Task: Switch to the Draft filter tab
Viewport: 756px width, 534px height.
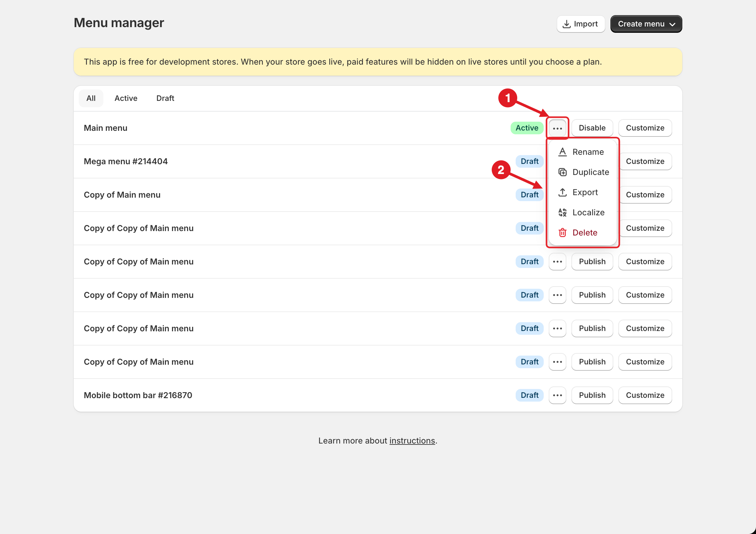Action: pyautogui.click(x=165, y=98)
